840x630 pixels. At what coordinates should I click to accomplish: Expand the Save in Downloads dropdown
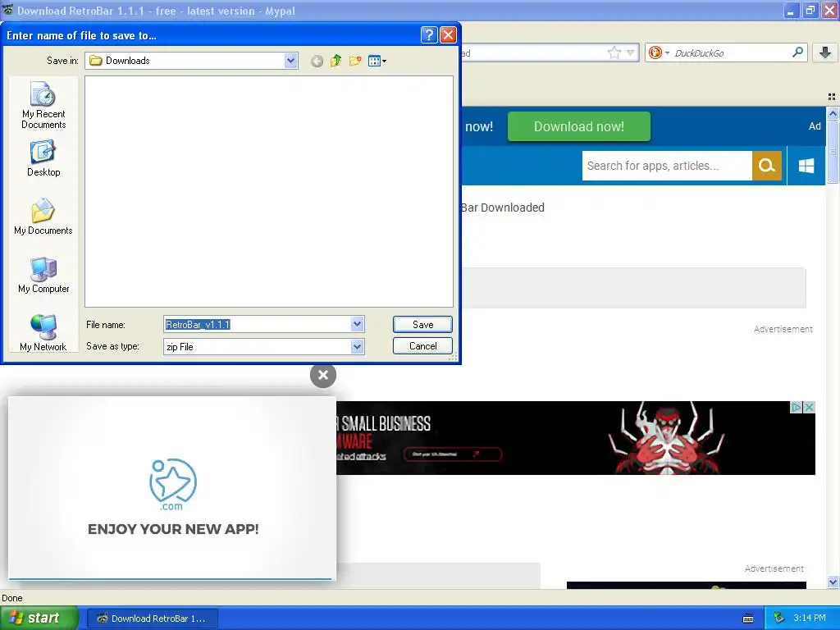290,61
